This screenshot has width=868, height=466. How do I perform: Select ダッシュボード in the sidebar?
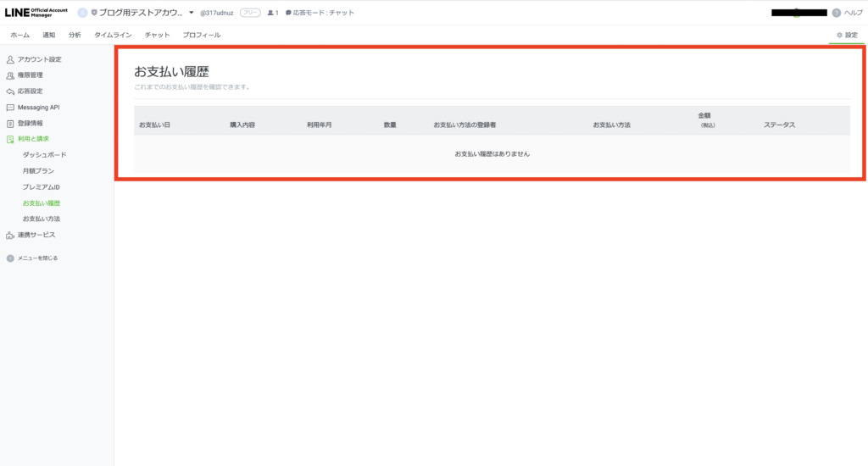[x=44, y=155]
